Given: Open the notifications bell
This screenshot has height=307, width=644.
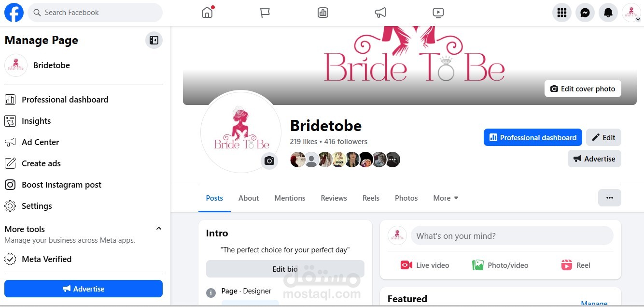Looking at the screenshot, I should pyautogui.click(x=608, y=13).
